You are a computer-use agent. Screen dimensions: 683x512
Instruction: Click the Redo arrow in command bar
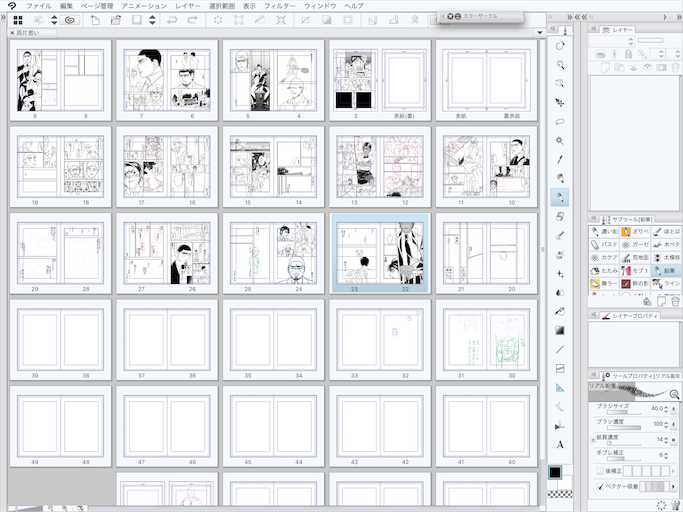[192, 20]
